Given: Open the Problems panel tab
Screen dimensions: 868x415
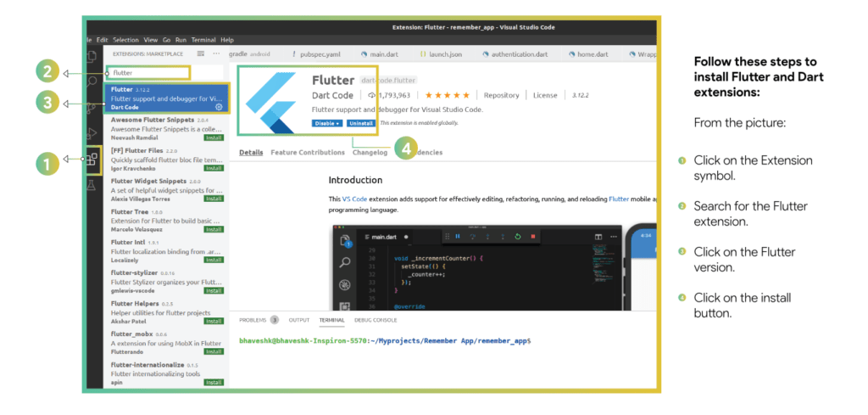Looking at the screenshot, I should (253, 320).
